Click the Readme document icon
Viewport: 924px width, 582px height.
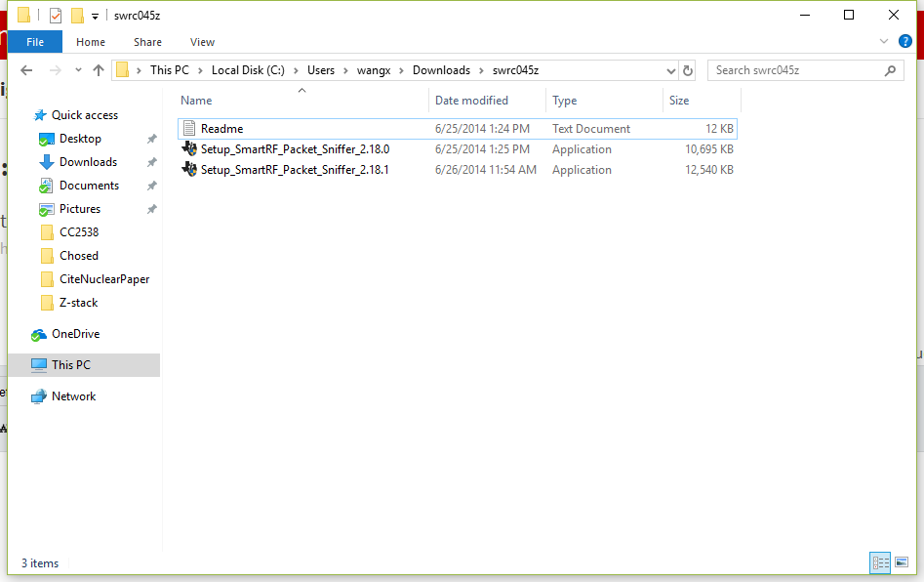coord(189,128)
